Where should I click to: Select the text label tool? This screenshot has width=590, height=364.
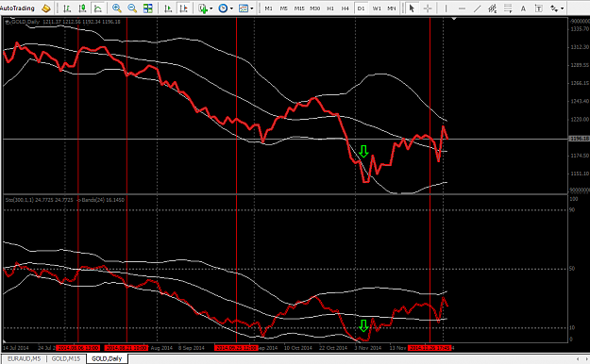pos(538,8)
